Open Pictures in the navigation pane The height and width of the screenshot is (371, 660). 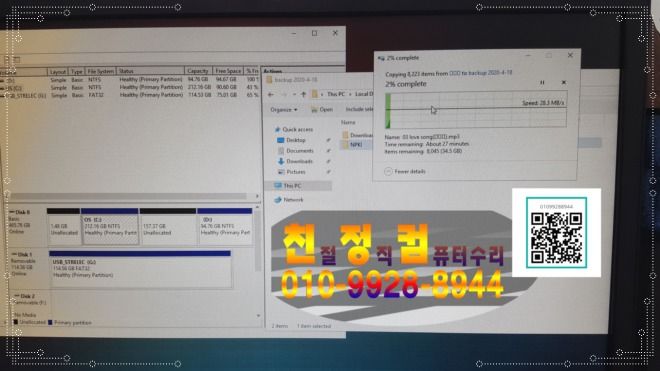tap(292, 172)
